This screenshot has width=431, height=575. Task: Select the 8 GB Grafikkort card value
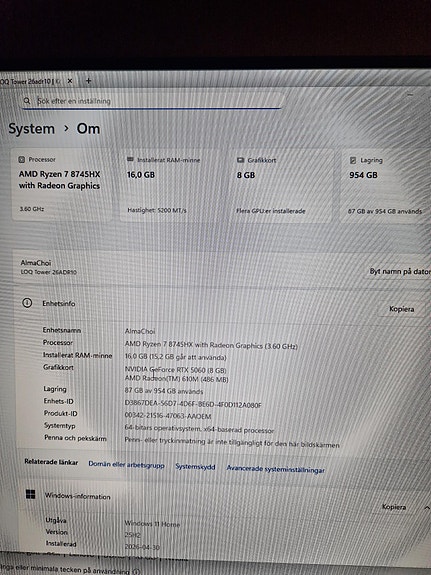tap(246, 175)
